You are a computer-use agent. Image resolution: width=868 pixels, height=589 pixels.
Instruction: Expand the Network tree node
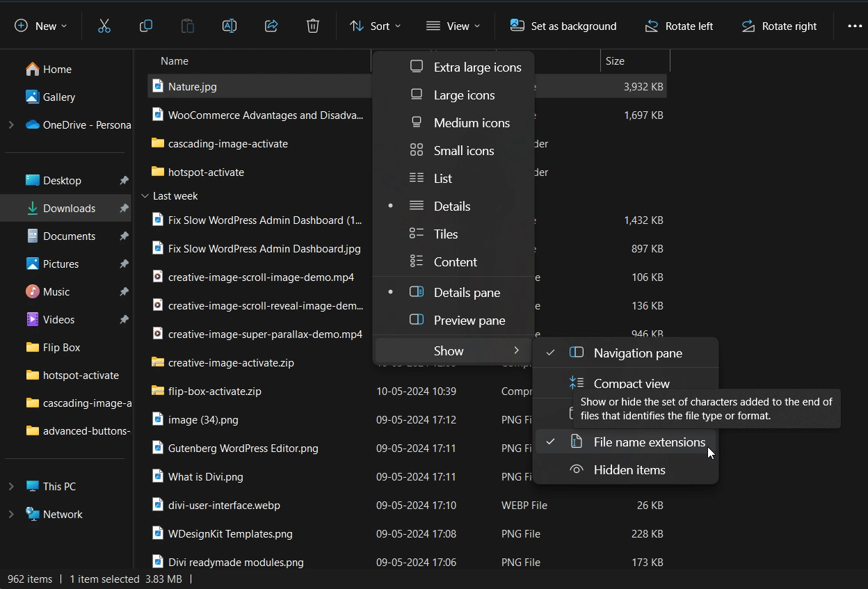click(x=10, y=514)
